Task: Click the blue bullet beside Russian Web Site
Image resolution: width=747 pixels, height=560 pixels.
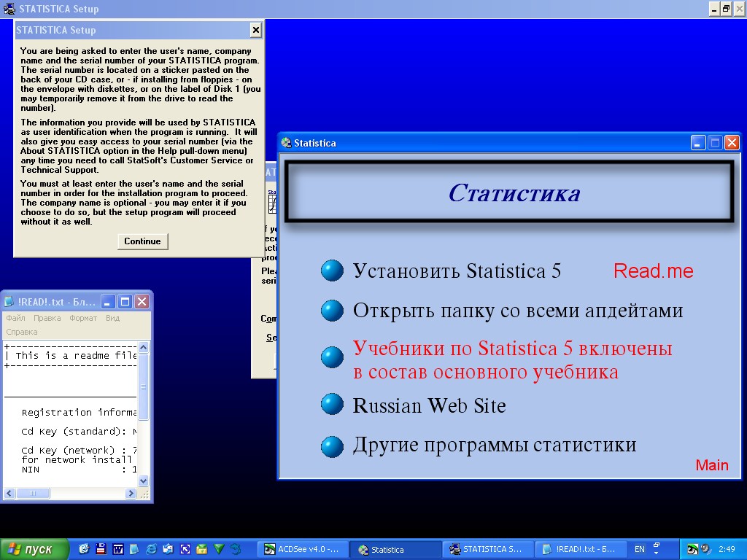Action: [x=332, y=404]
